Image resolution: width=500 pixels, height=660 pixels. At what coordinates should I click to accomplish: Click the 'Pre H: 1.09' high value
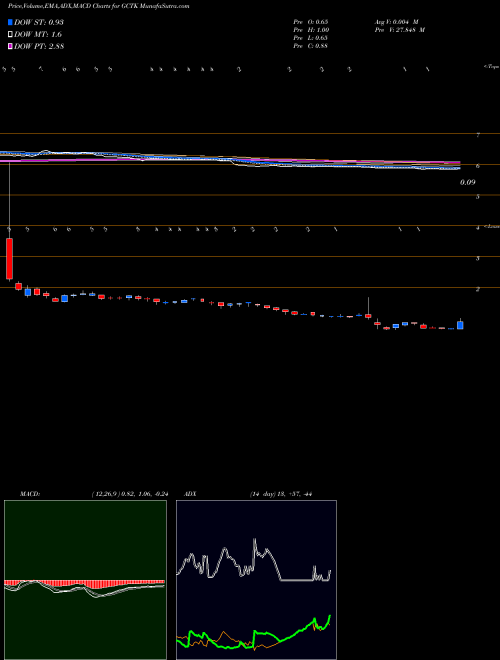click(x=311, y=30)
